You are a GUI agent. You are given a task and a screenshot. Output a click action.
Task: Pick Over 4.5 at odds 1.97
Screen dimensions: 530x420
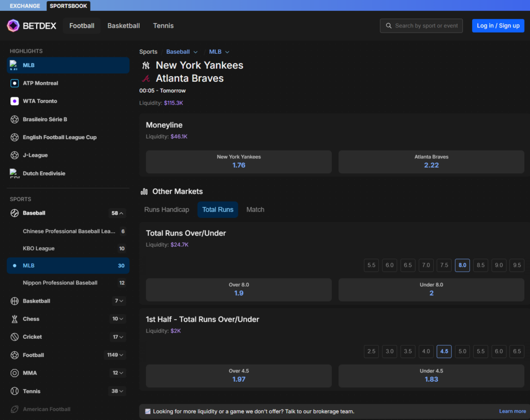click(239, 376)
